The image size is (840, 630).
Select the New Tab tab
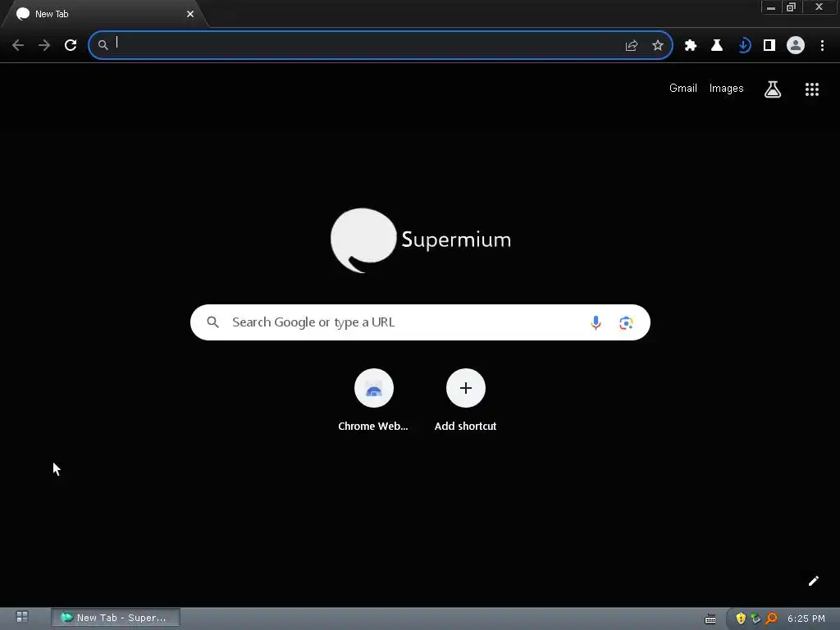pyautogui.click(x=104, y=14)
